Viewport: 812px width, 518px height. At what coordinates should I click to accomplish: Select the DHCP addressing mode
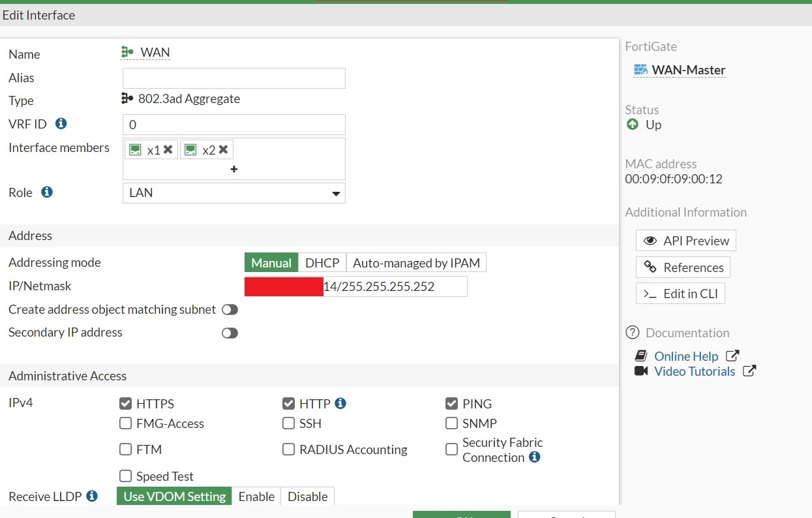(x=322, y=263)
